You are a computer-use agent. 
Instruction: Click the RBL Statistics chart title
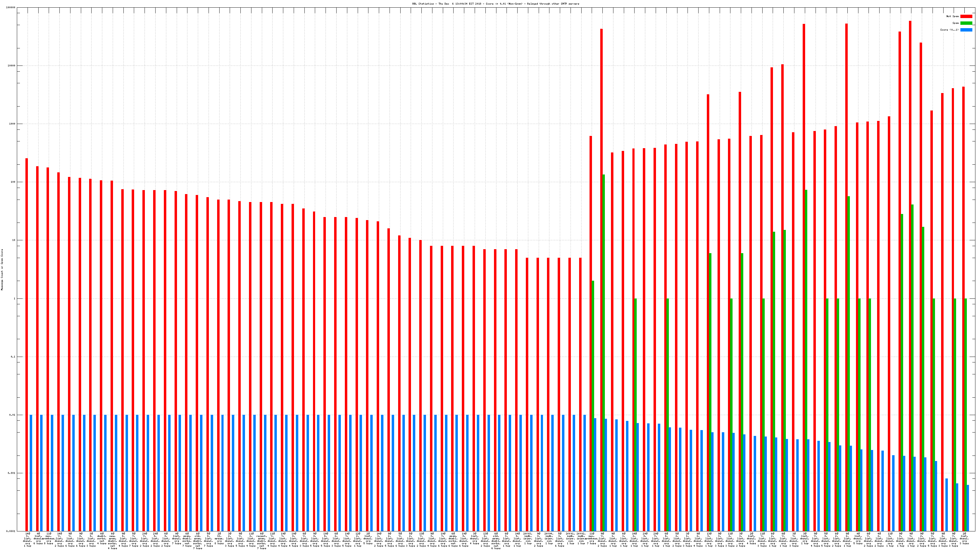pos(495,4)
